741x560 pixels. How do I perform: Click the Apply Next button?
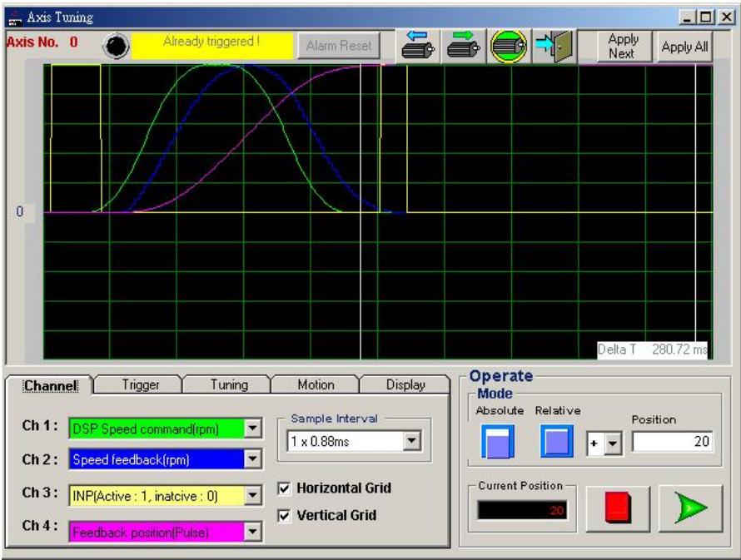(624, 47)
